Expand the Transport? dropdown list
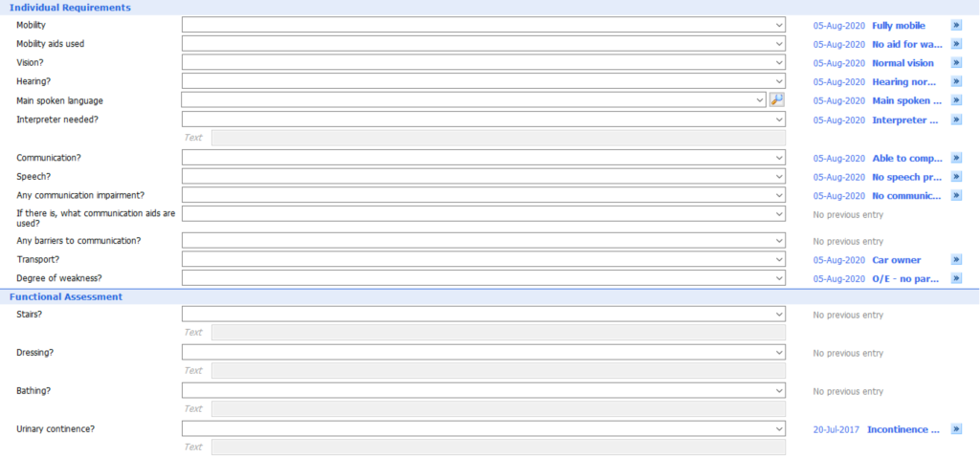 coord(483,259)
